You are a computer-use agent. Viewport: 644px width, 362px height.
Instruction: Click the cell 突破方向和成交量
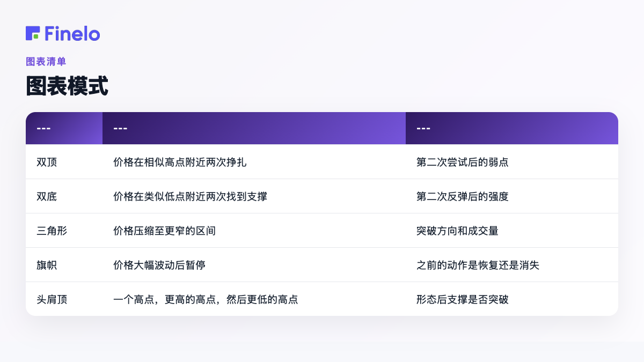pos(457,231)
